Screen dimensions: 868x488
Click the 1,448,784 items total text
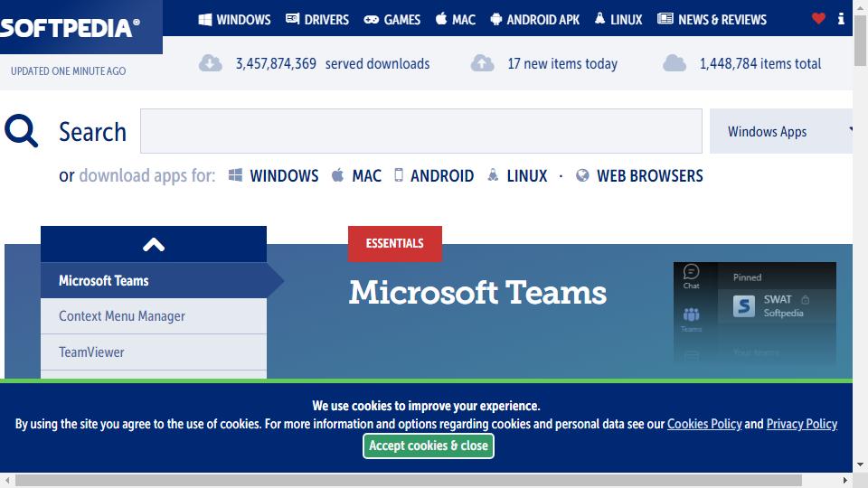tap(760, 63)
